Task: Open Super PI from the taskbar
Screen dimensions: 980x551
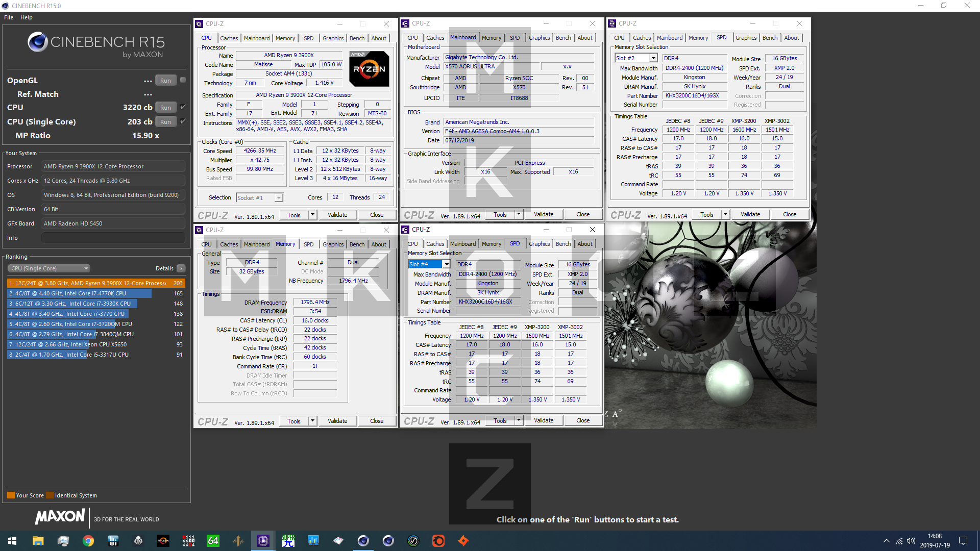Action: (288, 541)
